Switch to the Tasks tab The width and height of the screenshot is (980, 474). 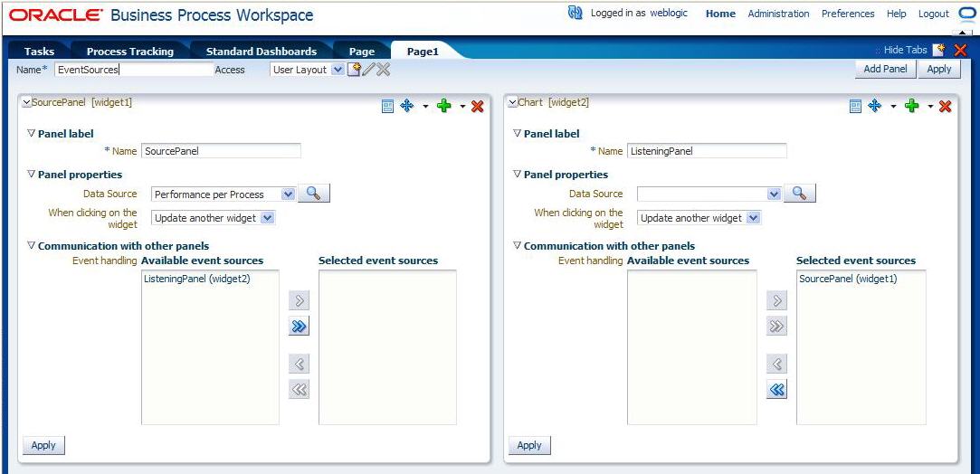pos(40,52)
